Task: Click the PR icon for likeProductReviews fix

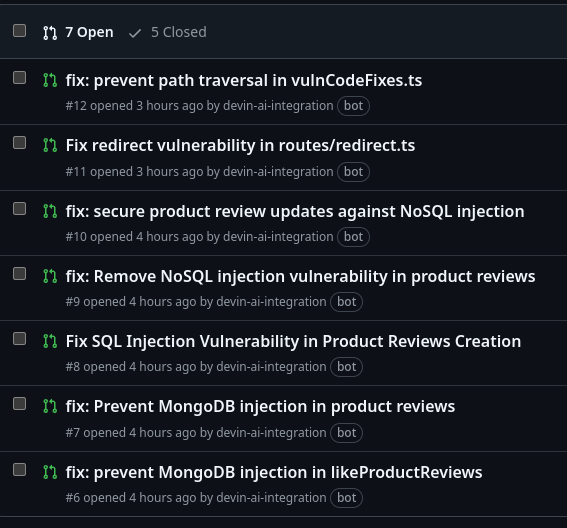Action: coord(50,472)
